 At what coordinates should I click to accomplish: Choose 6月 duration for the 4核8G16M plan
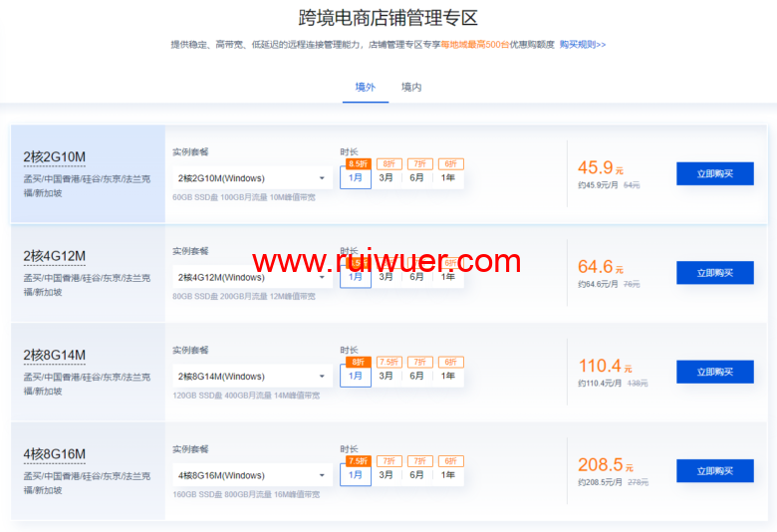tap(417, 475)
